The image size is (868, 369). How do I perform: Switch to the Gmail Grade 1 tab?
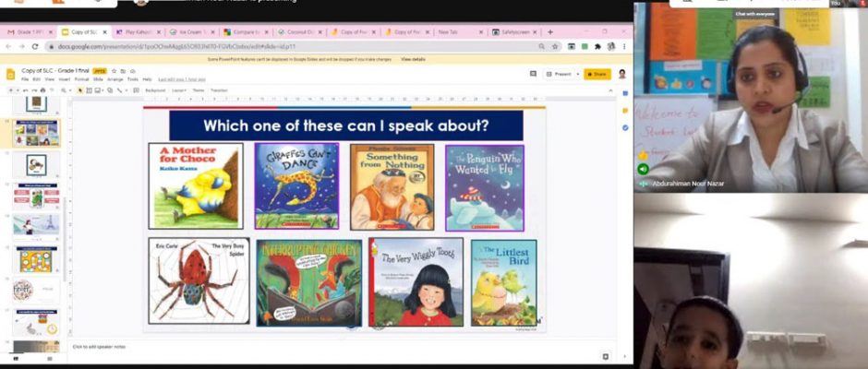click(30, 32)
